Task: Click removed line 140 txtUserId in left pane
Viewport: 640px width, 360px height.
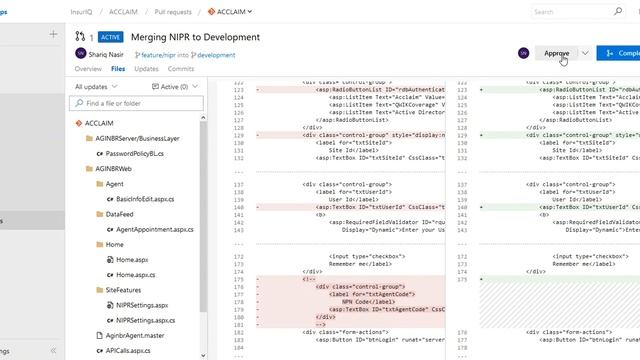Action: click(x=351, y=207)
